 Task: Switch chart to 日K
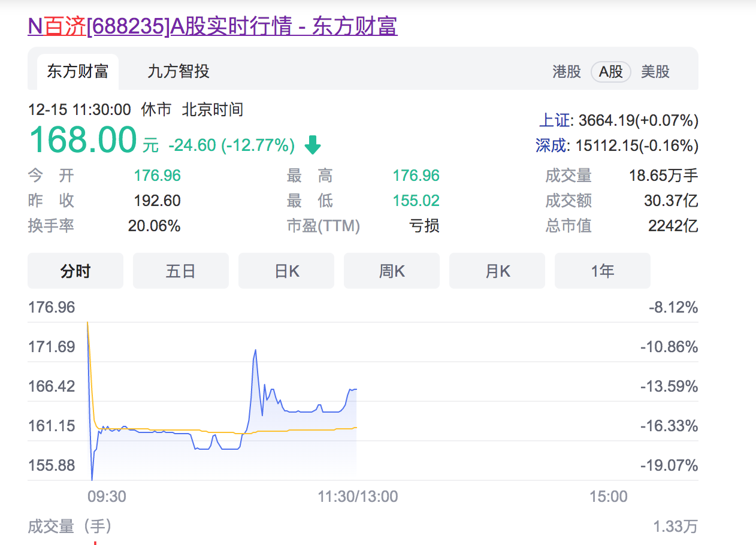(286, 271)
